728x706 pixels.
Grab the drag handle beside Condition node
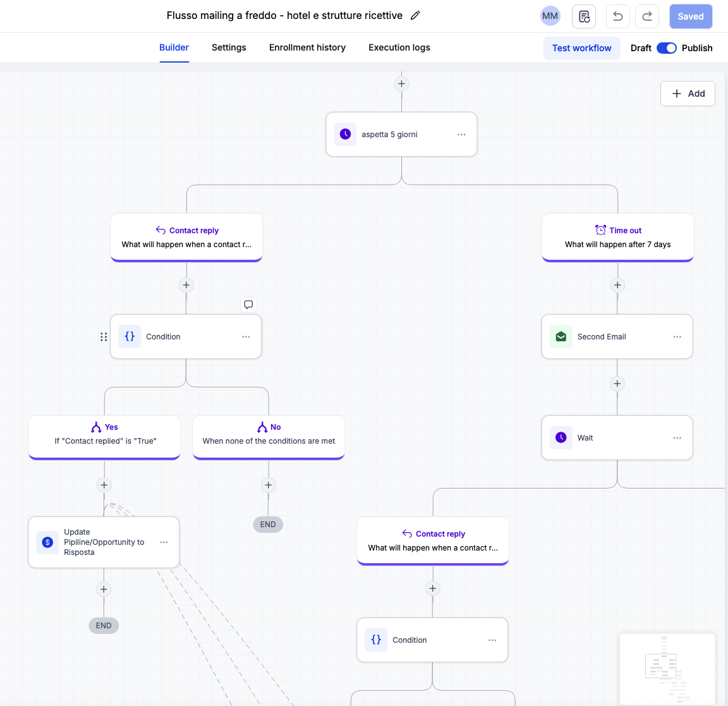click(104, 337)
